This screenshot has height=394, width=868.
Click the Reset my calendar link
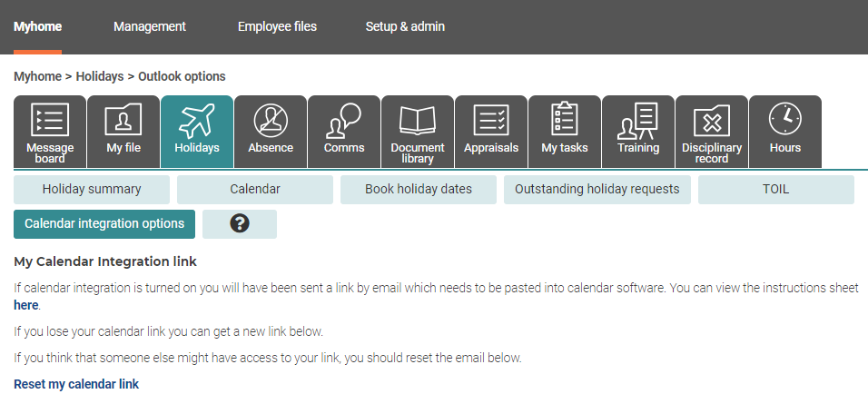pyautogui.click(x=76, y=384)
